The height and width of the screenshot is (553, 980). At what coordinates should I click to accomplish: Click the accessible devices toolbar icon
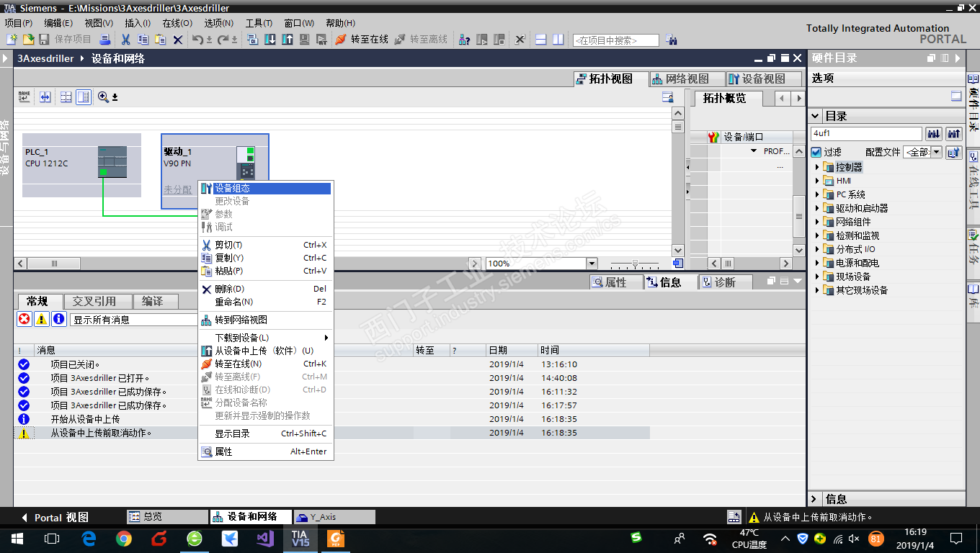click(x=465, y=40)
